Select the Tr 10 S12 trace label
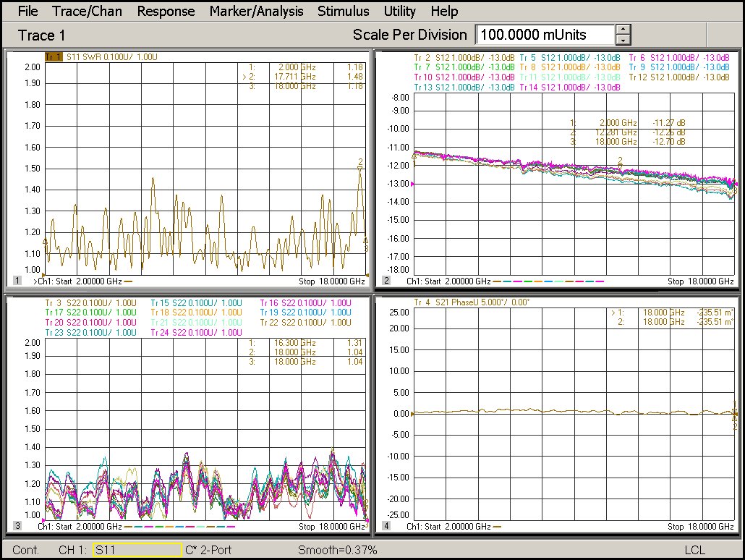The image size is (745, 560). point(464,77)
